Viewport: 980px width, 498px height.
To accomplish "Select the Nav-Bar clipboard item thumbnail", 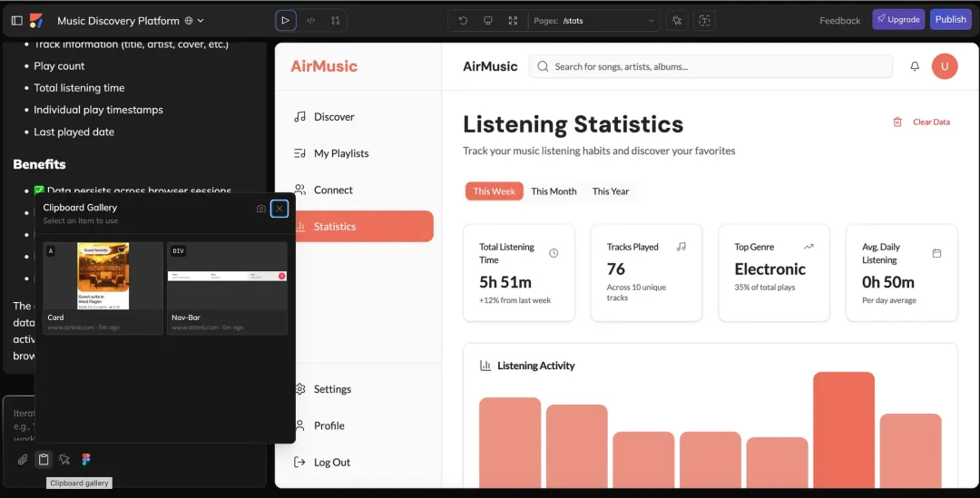I will (x=228, y=276).
